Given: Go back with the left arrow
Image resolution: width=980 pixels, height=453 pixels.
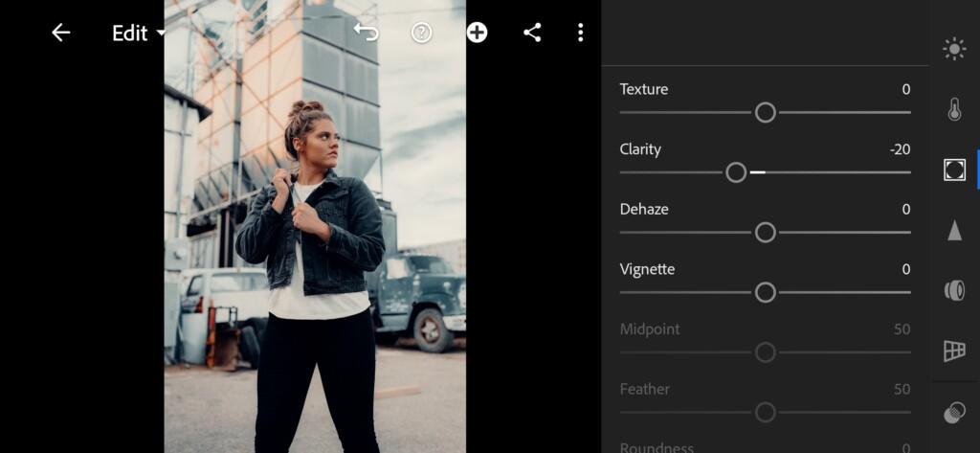Looking at the screenshot, I should click(60, 33).
